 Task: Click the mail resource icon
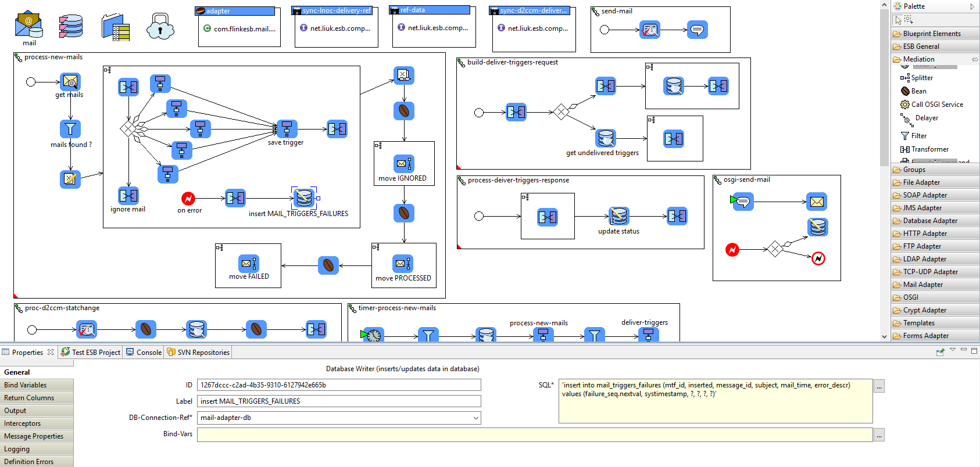tap(28, 26)
